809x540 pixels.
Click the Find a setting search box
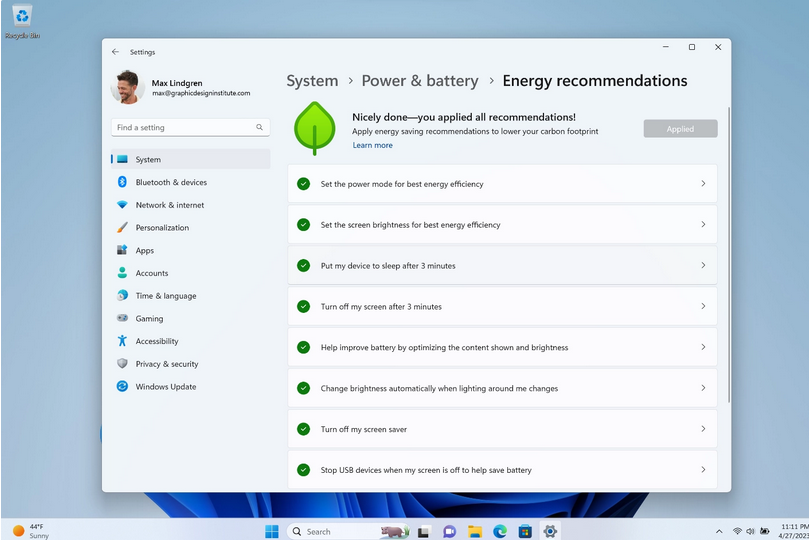(x=190, y=127)
